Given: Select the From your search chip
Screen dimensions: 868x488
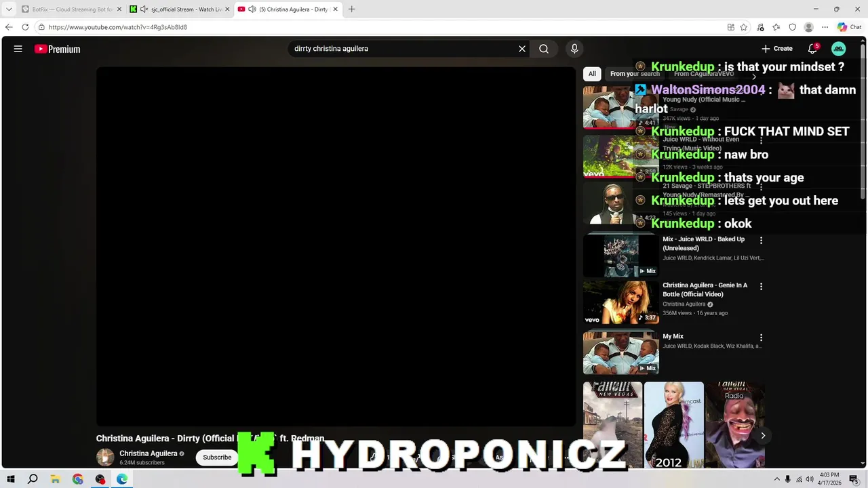Looking at the screenshot, I should [x=635, y=74].
